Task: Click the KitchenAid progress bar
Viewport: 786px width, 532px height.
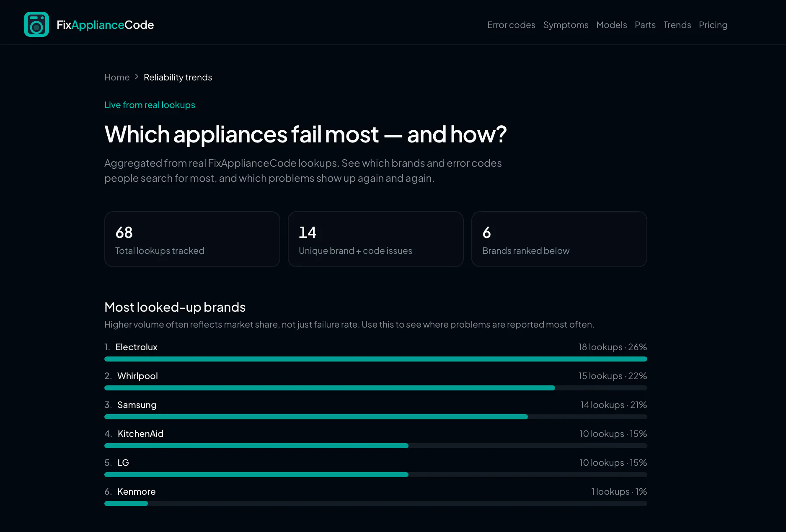Action: pyautogui.click(x=376, y=446)
